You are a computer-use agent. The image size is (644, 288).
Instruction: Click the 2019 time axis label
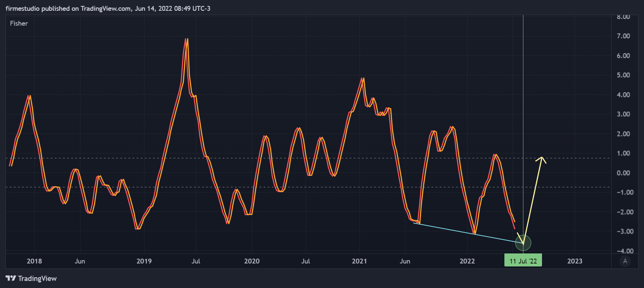[x=144, y=261]
